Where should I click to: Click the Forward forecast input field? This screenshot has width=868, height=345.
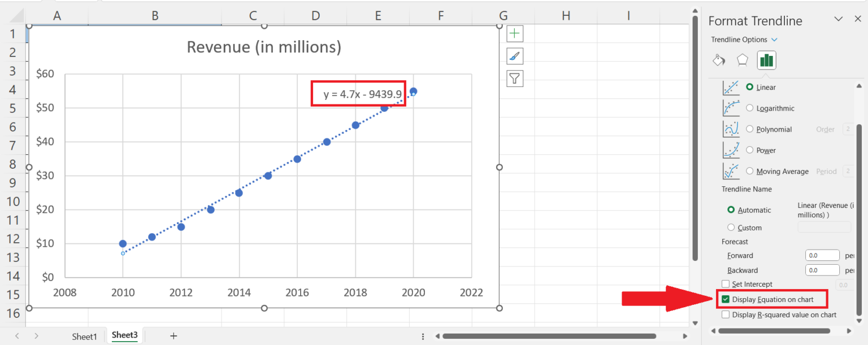(x=822, y=255)
